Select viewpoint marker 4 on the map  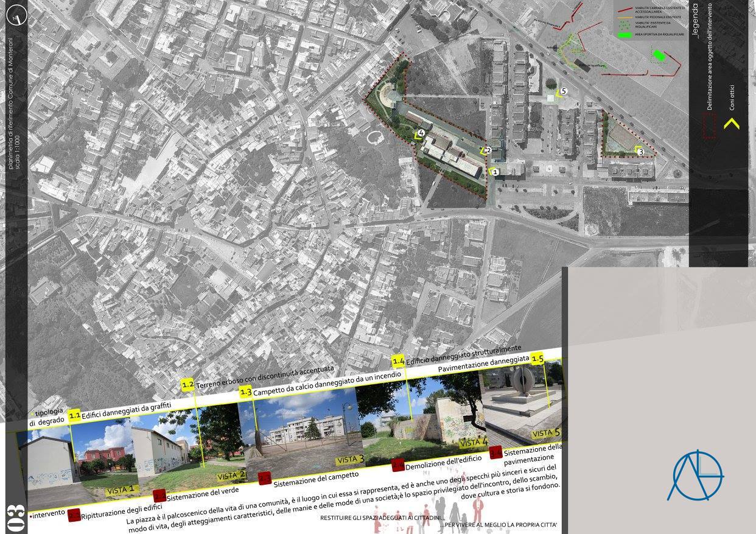click(x=421, y=134)
